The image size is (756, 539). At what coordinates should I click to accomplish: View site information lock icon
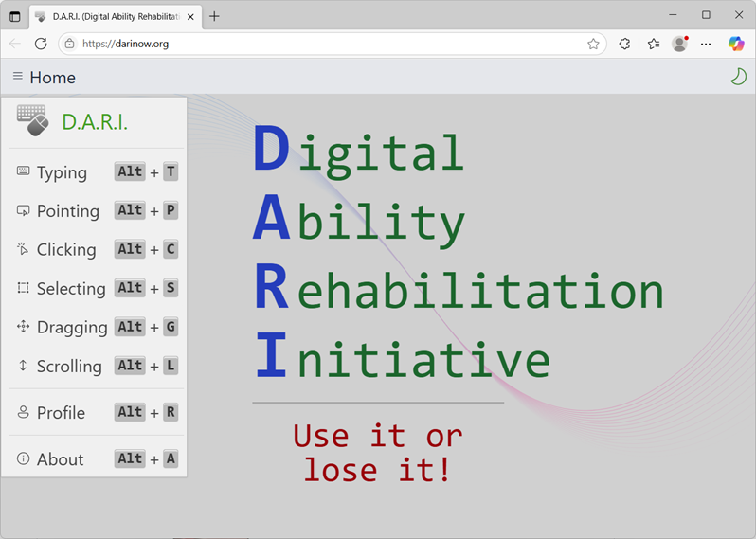(70, 44)
